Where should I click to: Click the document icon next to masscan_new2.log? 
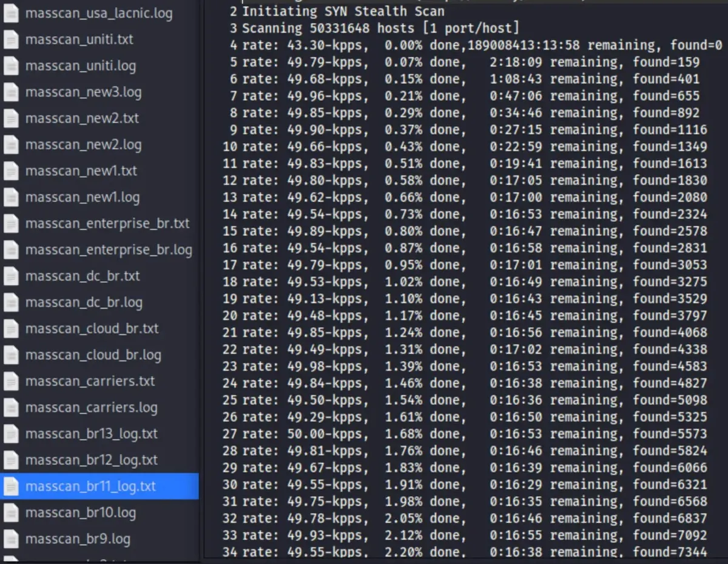(12, 145)
